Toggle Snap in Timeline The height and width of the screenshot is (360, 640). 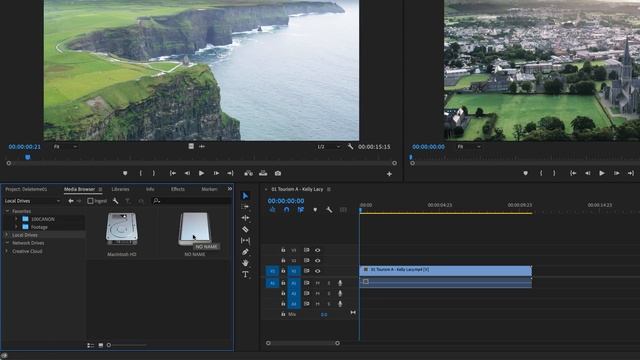287,210
